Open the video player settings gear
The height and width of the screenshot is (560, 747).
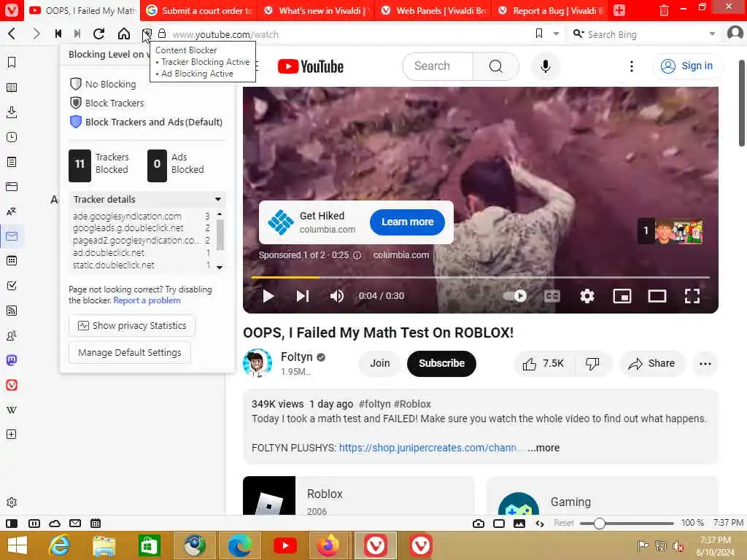pyautogui.click(x=587, y=296)
